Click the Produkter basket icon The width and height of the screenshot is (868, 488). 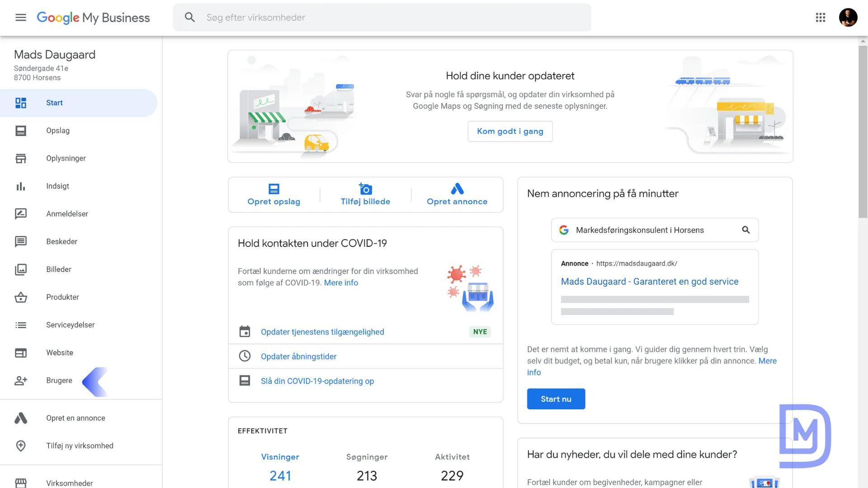click(x=21, y=297)
